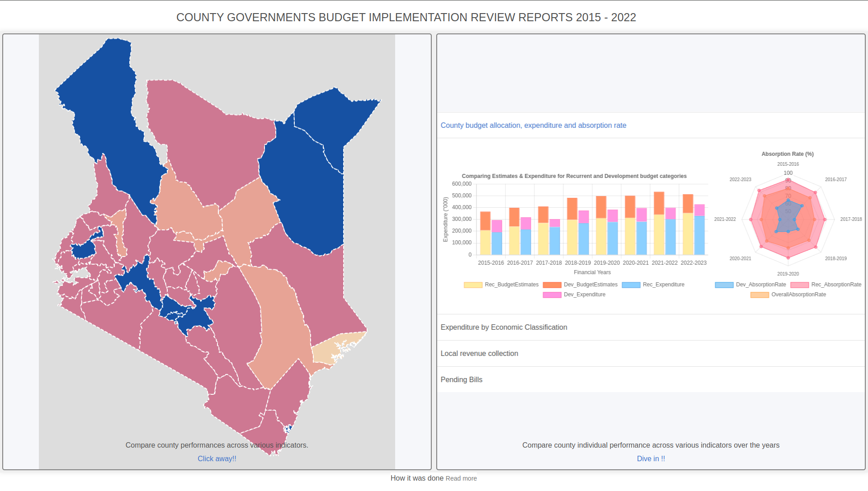Collapse County budget allocation section header
This screenshot has height=491, width=868.
tap(533, 126)
